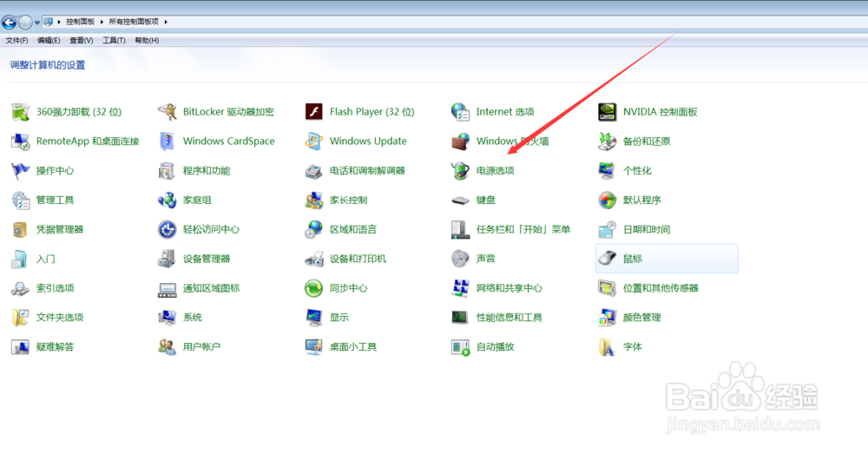Open 管理工具 gear icon
The image size is (868, 454).
tap(21, 200)
